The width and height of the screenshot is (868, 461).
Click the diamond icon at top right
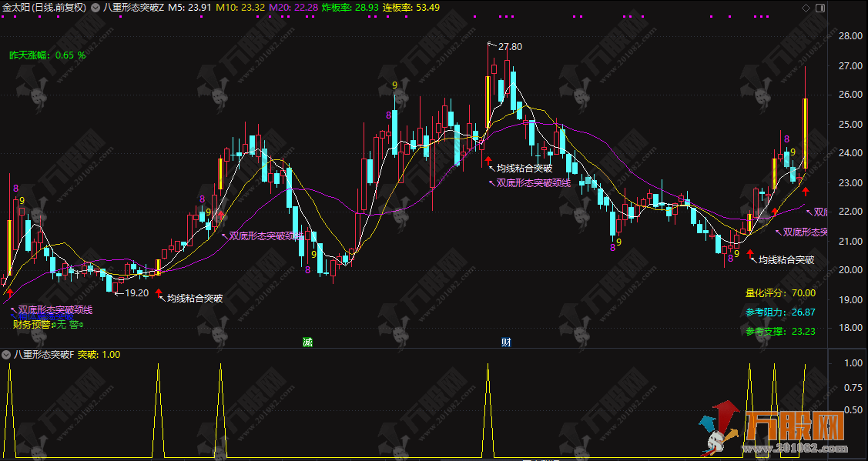click(806, 7)
